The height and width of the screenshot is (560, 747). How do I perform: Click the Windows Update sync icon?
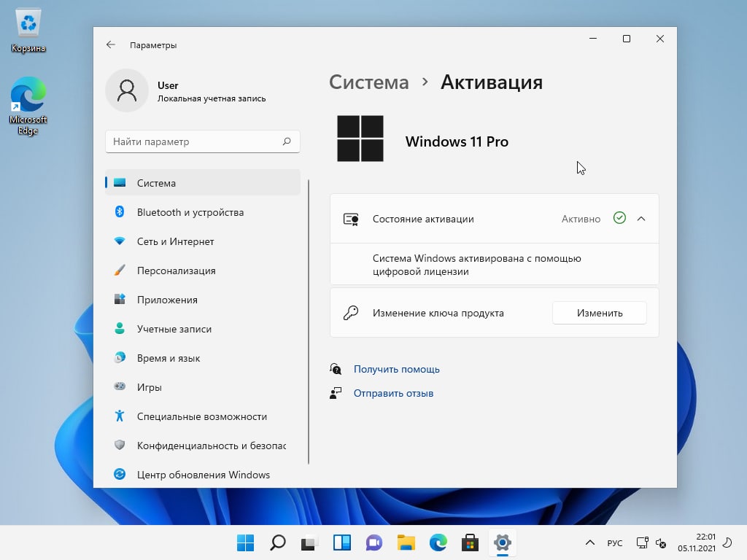click(120, 474)
